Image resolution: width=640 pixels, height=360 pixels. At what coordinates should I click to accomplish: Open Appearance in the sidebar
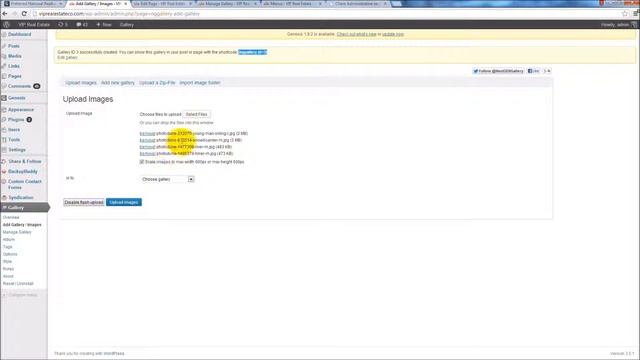(21, 110)
